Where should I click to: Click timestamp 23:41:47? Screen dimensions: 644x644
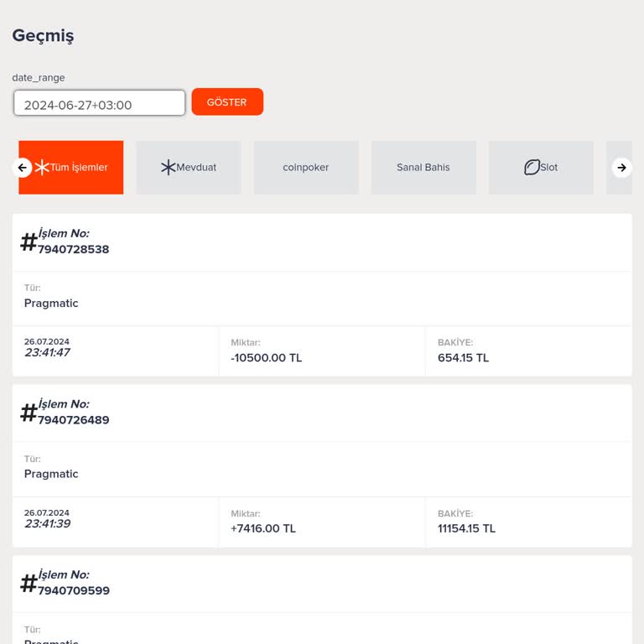pos(47,352)
